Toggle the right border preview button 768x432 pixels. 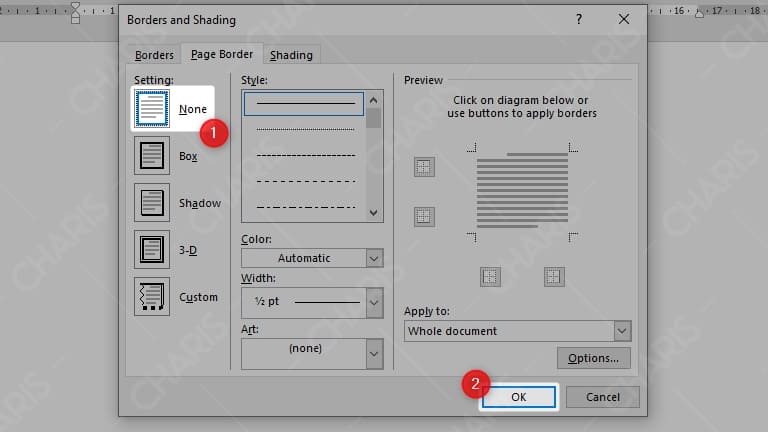point(554,277)
